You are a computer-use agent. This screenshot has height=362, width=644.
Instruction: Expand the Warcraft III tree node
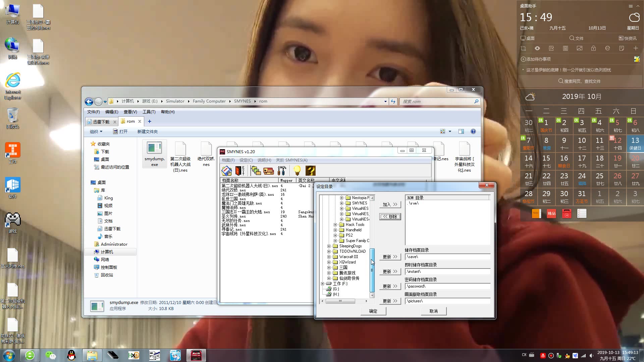click(x=329, y=257)
